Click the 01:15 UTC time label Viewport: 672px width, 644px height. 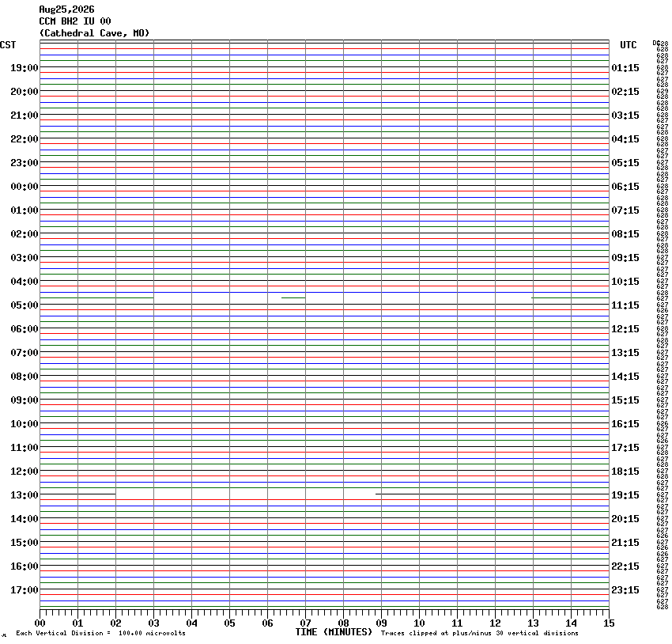(x=625, y=68)
